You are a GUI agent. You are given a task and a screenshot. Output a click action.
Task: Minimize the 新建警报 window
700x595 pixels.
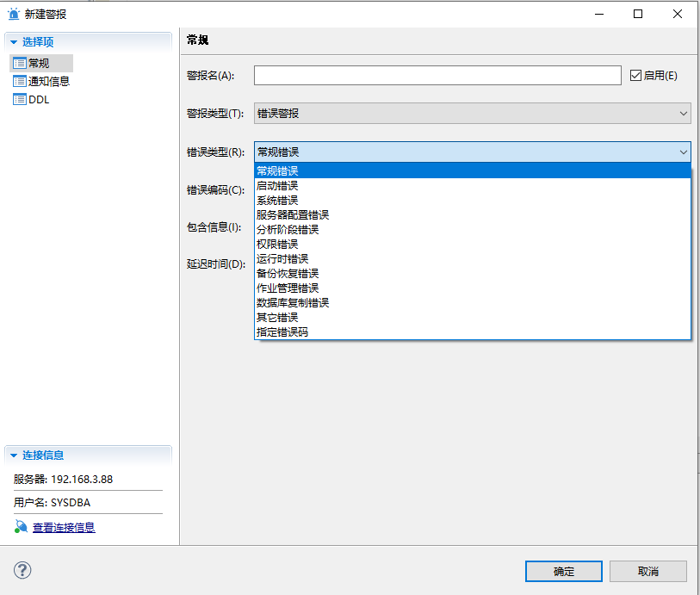coord(599,14)
